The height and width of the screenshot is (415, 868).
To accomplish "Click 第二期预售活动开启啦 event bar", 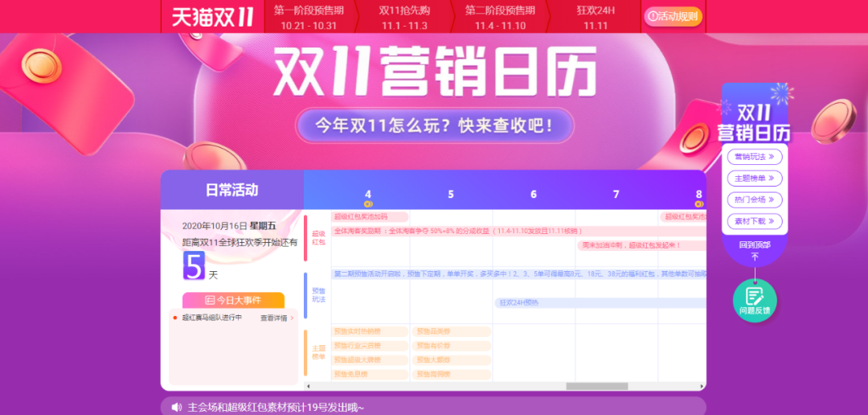I will pyautogui.click(x=518, y=273).
